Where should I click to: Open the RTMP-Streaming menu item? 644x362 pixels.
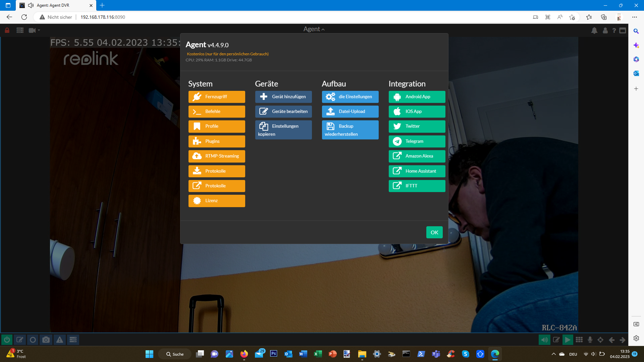pos(217,156)
